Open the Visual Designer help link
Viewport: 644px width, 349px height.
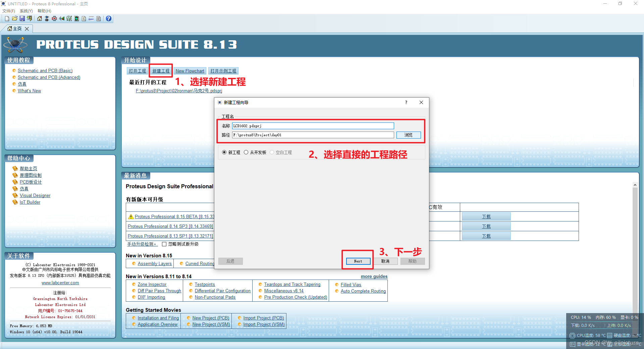[x=35, y=195]
